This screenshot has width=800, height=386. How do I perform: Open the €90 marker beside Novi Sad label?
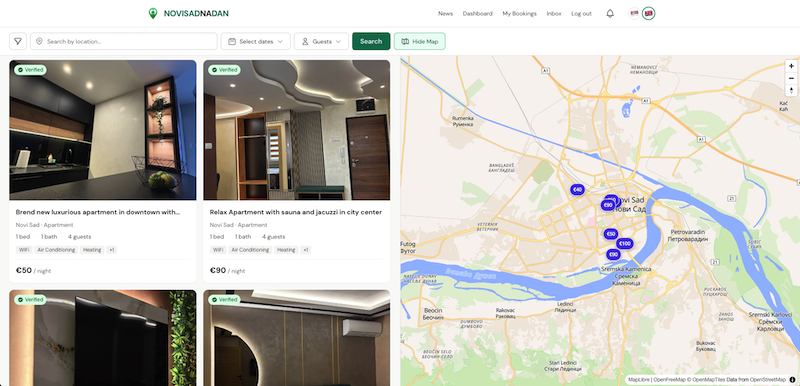(607, 205)
